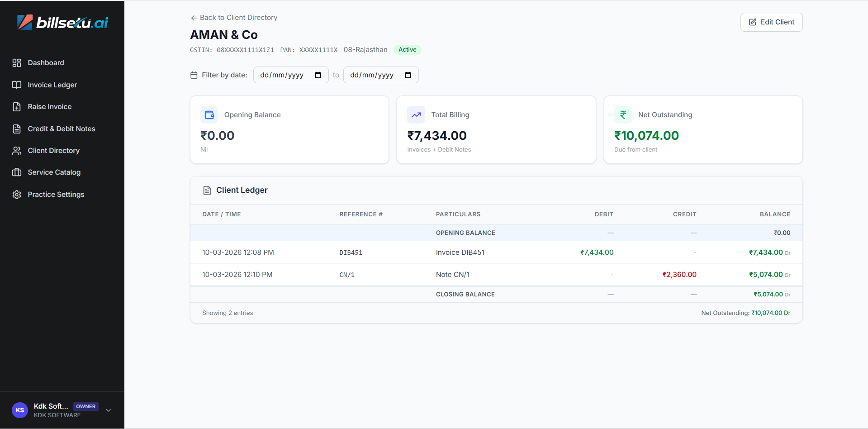
Task: Go to Invoice Ledger menu item
Action: click(x=52, y=85)
